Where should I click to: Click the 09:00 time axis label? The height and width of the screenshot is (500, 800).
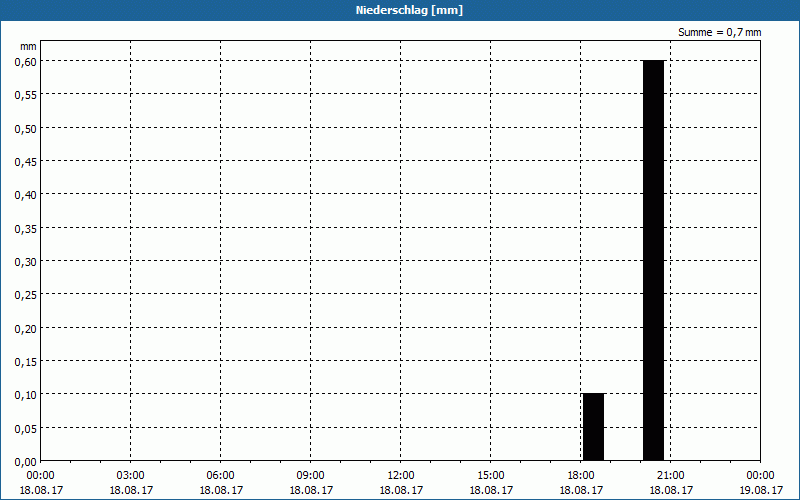pyautogui.click(x=311, y=476)
